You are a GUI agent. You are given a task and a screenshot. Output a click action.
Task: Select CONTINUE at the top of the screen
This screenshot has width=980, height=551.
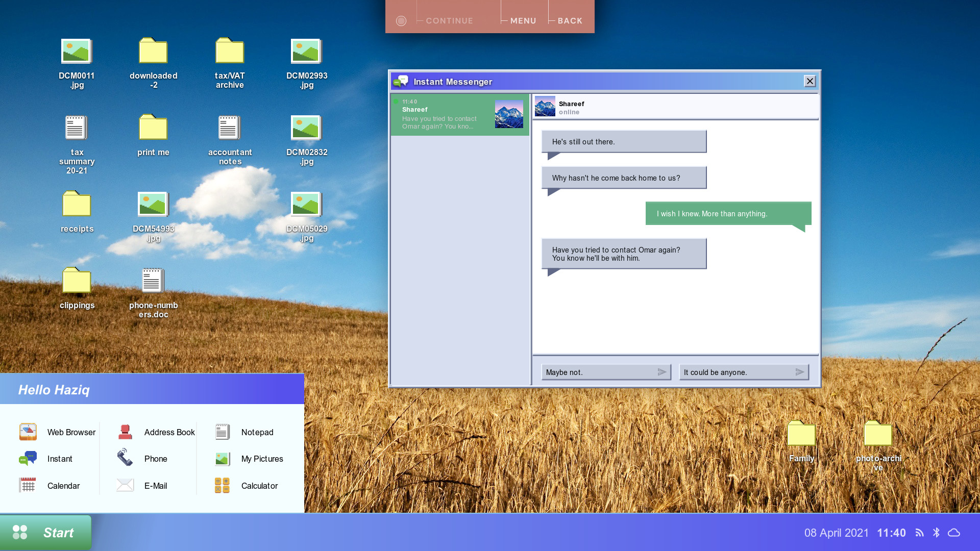[x=449, y=20]
